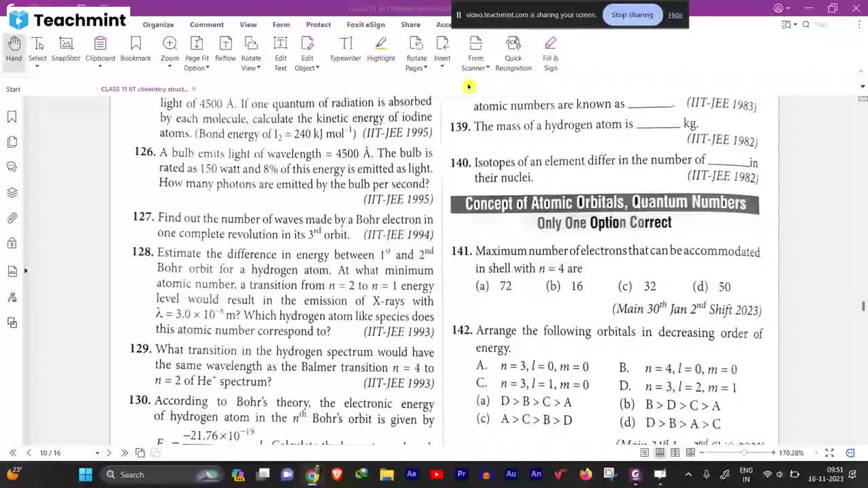This screenshot has height=488, width=868.
Task: Expand the left navigation panel arrow
Action: pos(26,271)
